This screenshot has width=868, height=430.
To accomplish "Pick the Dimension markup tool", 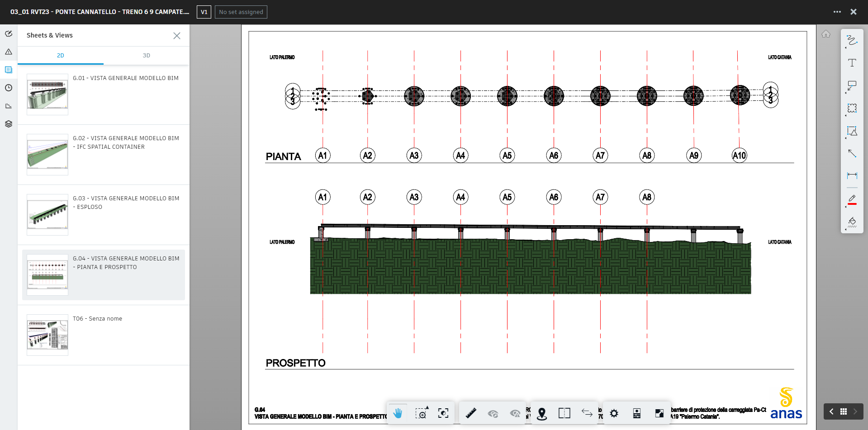I will click(x=852, y=175).
